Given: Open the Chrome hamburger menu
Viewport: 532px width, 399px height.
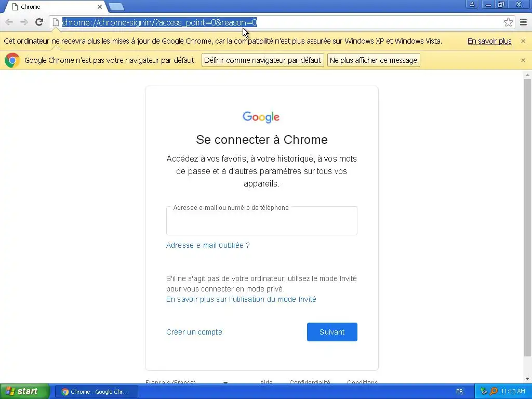Looking at the screenshot, I should tap(523, 22).
